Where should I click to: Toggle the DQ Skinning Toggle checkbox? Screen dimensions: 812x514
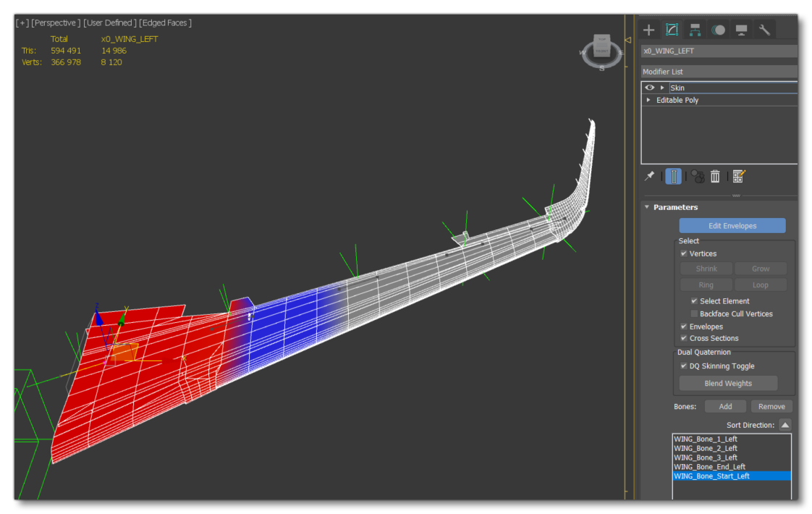pos(684,366)
